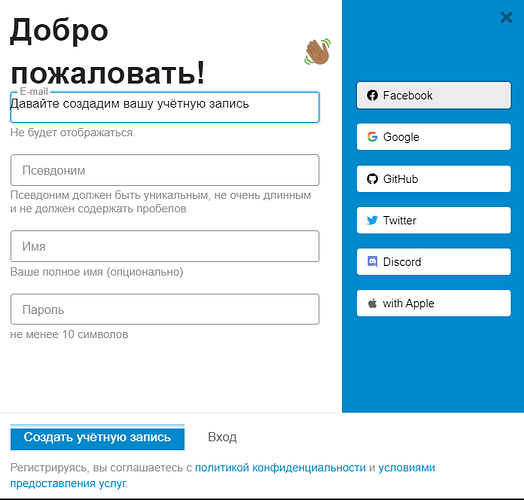Focus the E-mail input field

click(165, 107)
